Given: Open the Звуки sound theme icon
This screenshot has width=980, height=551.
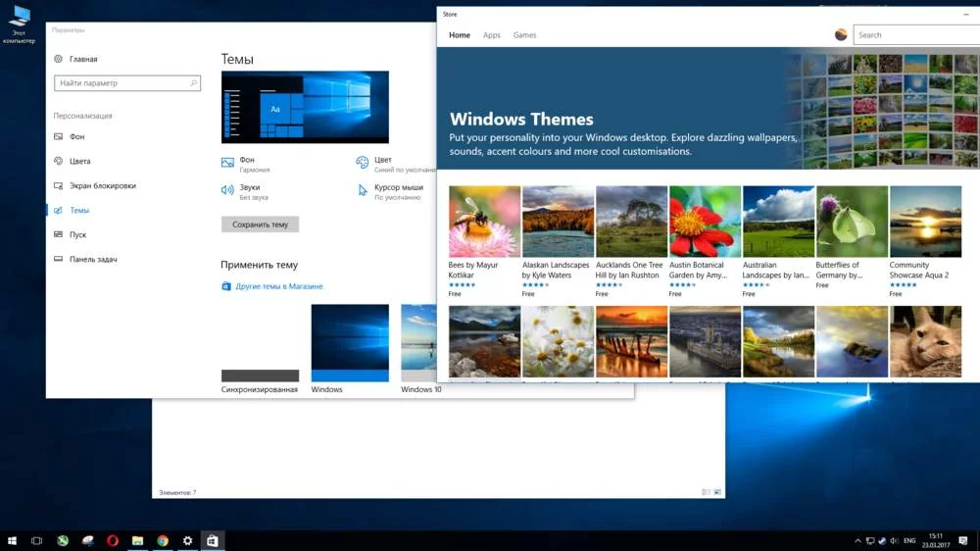Looking at the screenshot, I should (x=227, y=190).
